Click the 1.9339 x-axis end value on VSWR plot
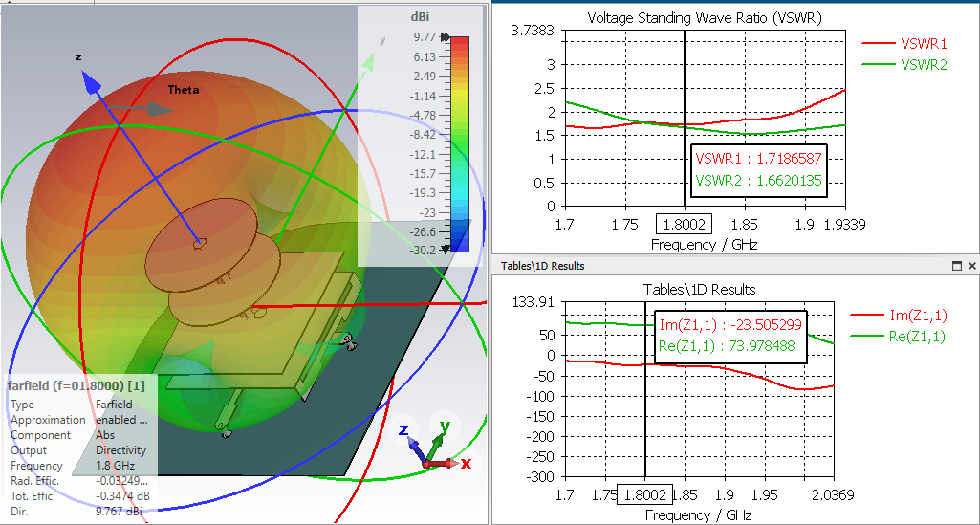 click(845, 225)
